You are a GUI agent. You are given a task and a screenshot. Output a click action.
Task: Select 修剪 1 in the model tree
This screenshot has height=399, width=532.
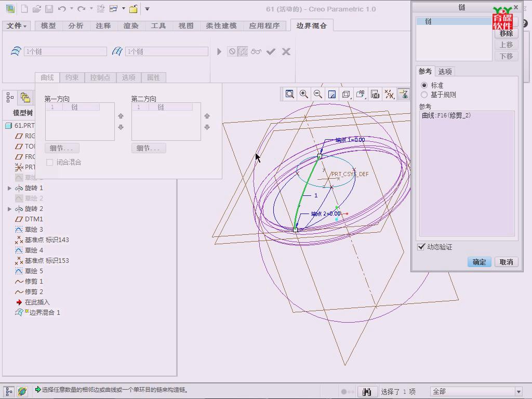[34, 281]
